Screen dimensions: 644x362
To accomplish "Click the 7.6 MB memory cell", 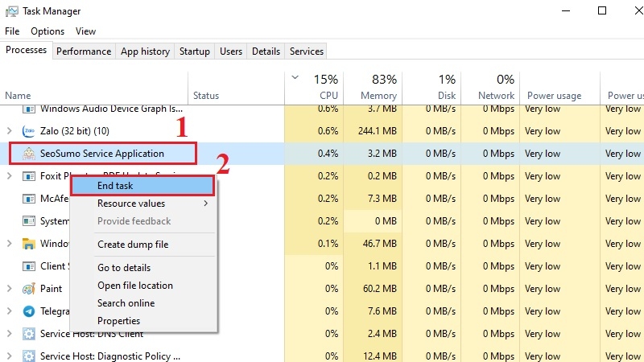I will coord(382,311).
